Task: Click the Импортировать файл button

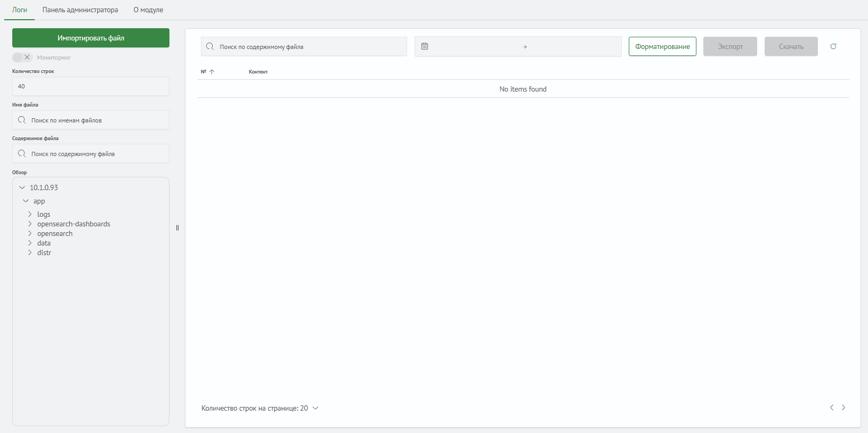Action: [91, 38]
